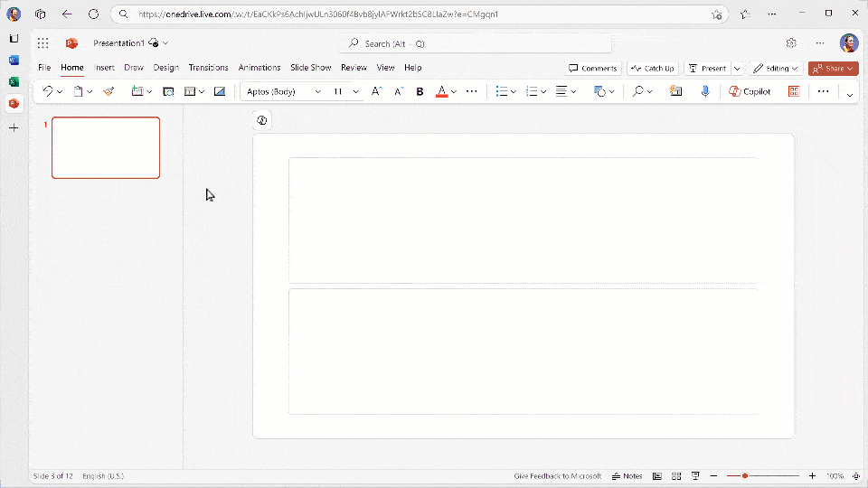Click the red grid add-ins icon
Image resolution: width=868 pixels, height=488 pixels.
point(794,91)
